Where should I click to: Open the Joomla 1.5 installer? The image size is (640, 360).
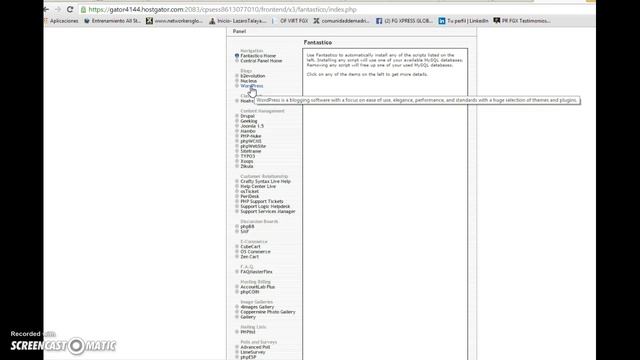(252, 126)
